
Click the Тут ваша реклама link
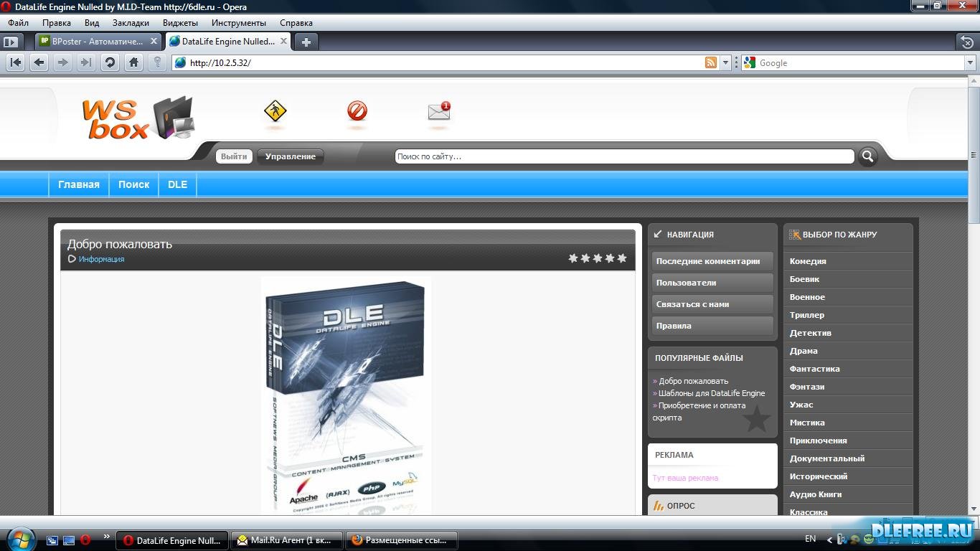[685, 478]
